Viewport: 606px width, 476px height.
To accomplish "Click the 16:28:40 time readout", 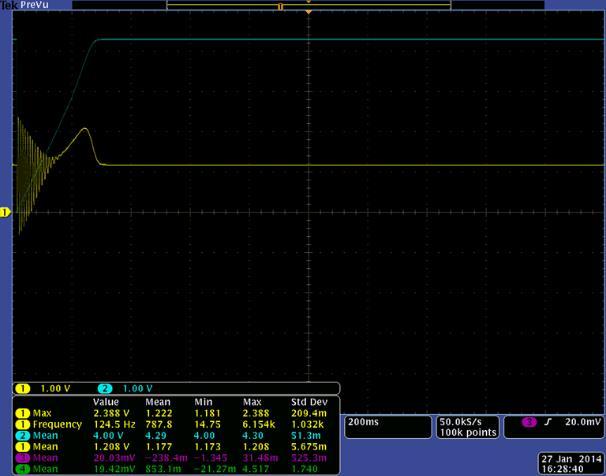I will 562,469.
